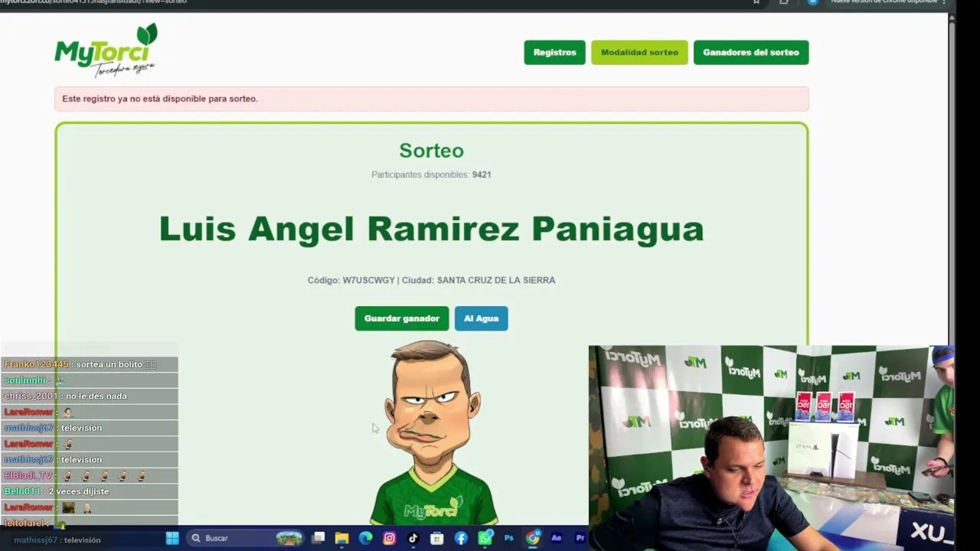The width and height of the screenshot is (980, 551).
Task: Click the Guardar ganador button
Action: point(401,318)
